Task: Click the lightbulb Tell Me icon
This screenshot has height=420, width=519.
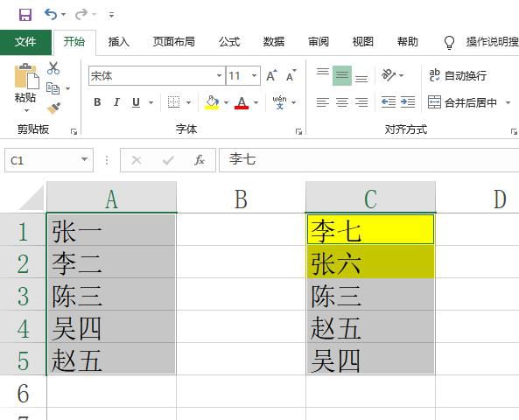Action: click(x=449, y=42)
